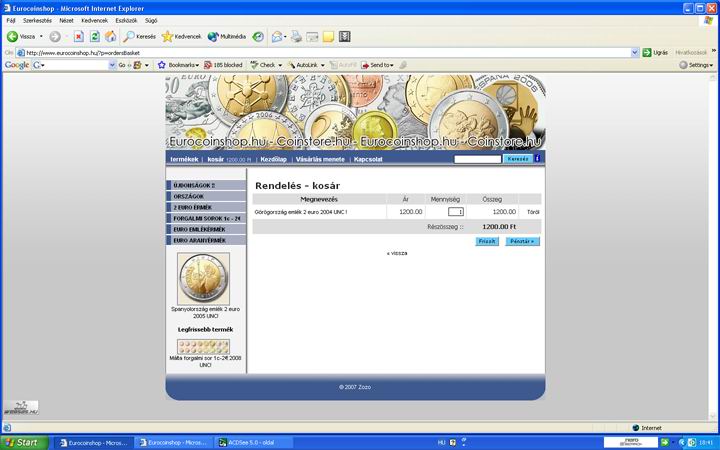Click the Start button
Image resolution: width=720 pixels, height=450 pixels.
(x=24, y=443)
